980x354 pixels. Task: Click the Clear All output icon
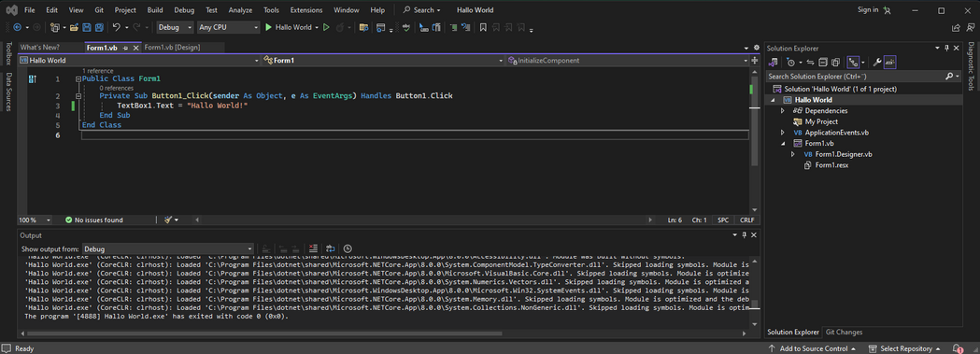pyautogui.click(x=313, y=248)
